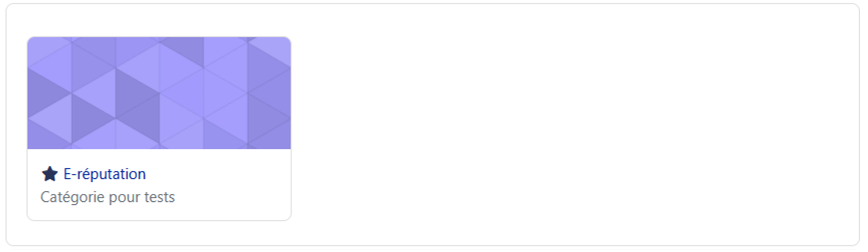Image resolution: width=868 pixels, height=252 pixels.
Task: Remove E-réputation from starred courses via star
Action: click(50, 174)
